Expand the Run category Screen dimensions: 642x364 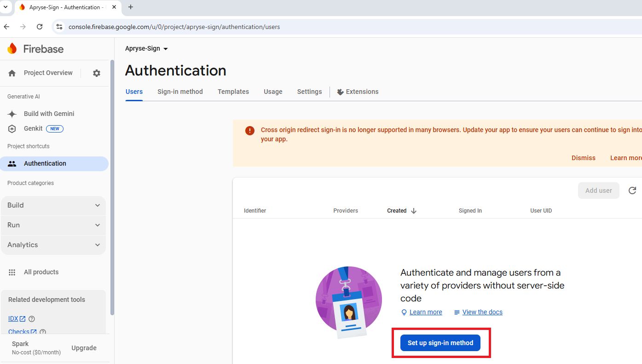click(53, 225)
